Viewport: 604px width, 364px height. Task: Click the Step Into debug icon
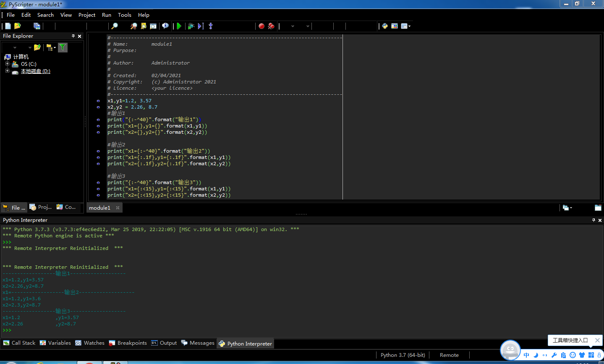tap(211, 26)
